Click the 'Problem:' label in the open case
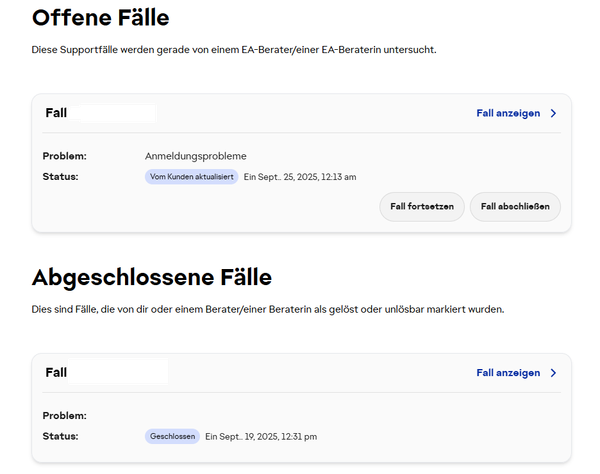Screen dimensions: 600x474 point(65,156)
